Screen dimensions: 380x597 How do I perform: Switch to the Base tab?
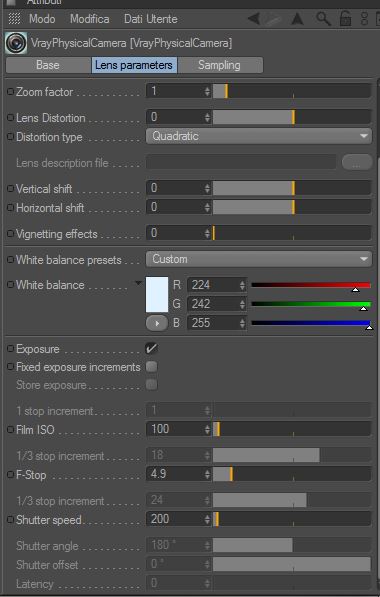pos(48,65)
